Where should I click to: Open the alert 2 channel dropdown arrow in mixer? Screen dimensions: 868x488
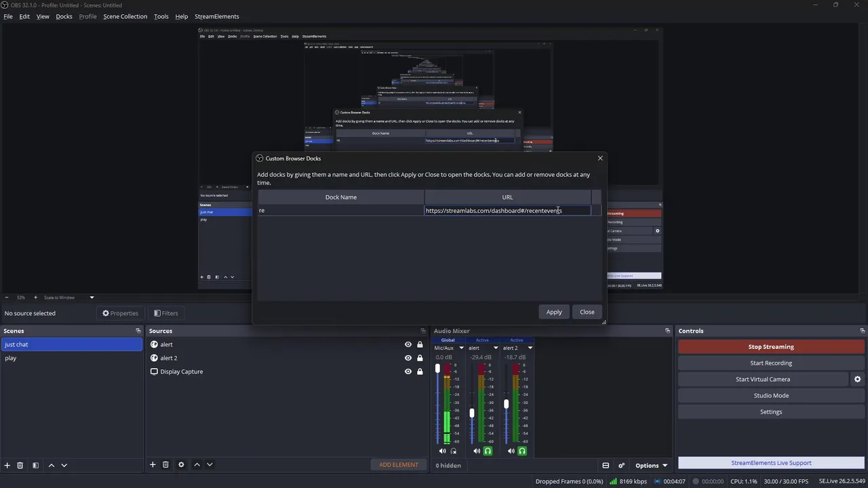click(530, 348)
